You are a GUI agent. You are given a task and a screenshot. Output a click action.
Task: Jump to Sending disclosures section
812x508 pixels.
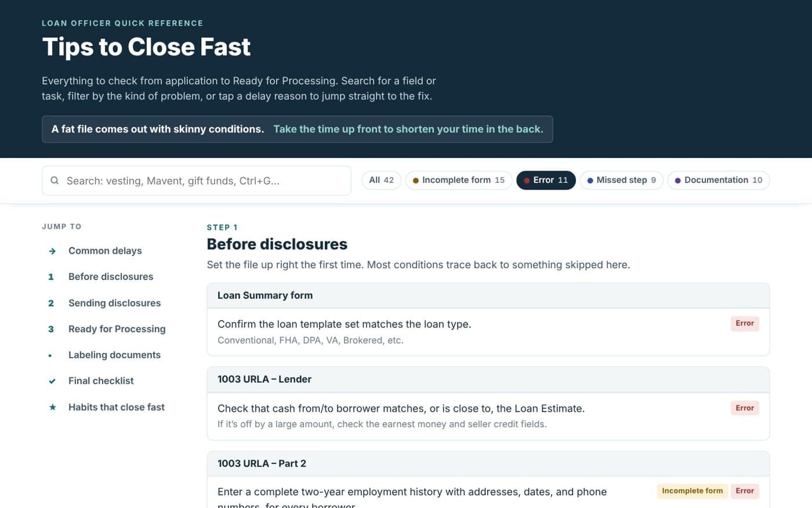[x=115, y=303]
